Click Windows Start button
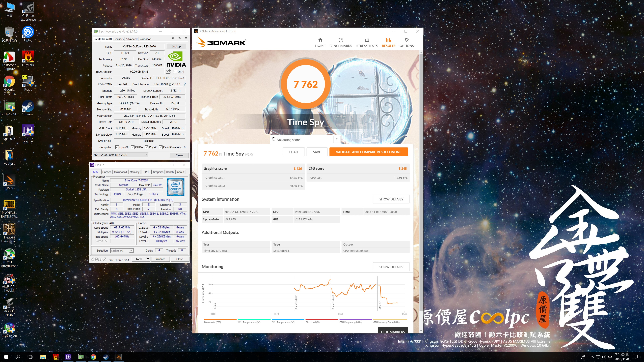 6,357
